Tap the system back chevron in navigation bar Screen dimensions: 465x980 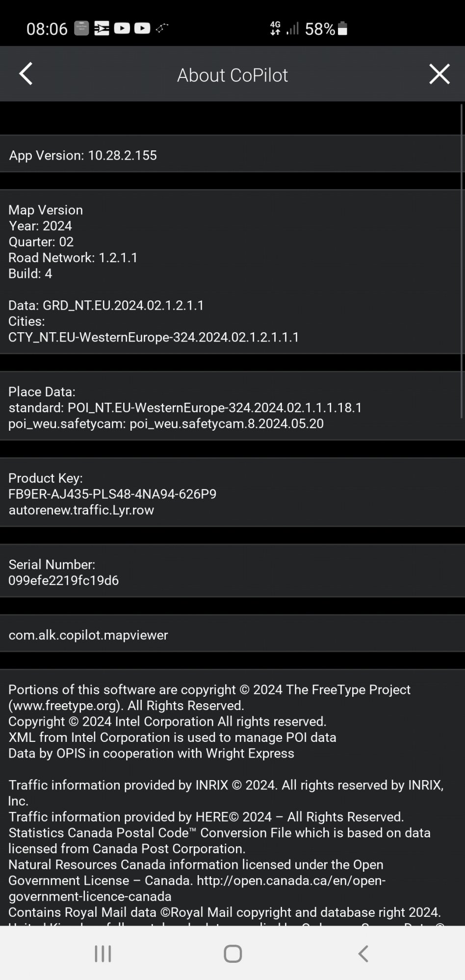point(363,954)
